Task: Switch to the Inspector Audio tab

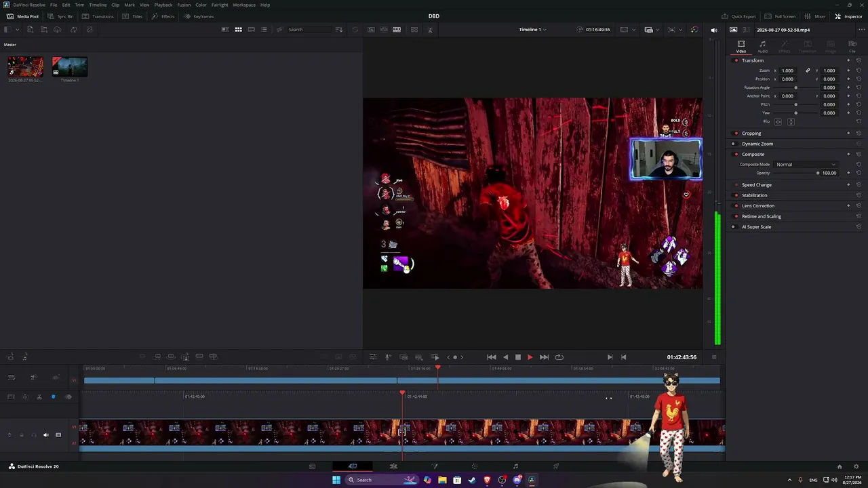Action: tap(763, 47)
